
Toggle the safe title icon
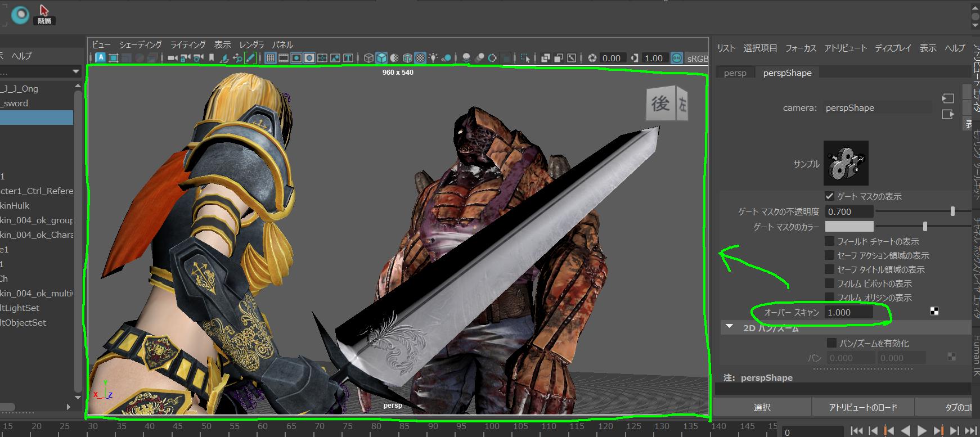pos(348,58)
